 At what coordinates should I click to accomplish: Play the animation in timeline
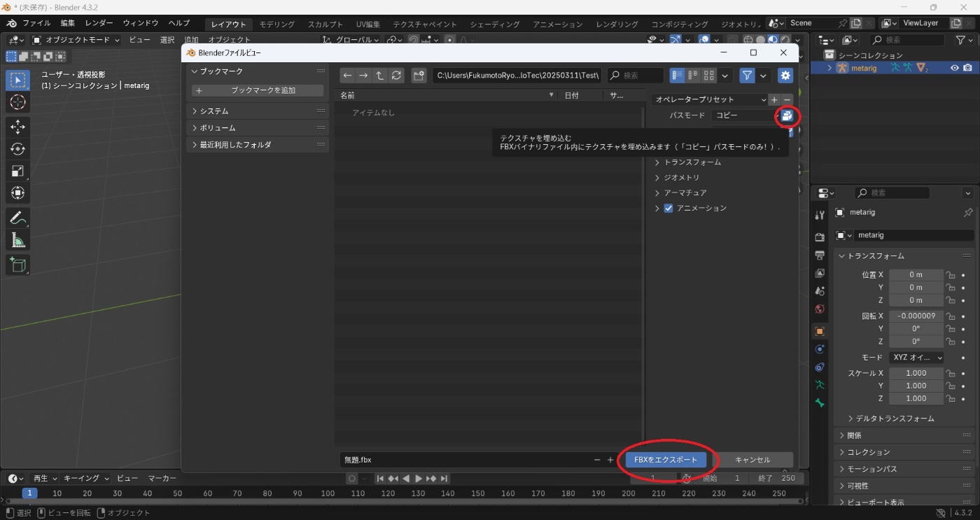click(x=419, y=479)
